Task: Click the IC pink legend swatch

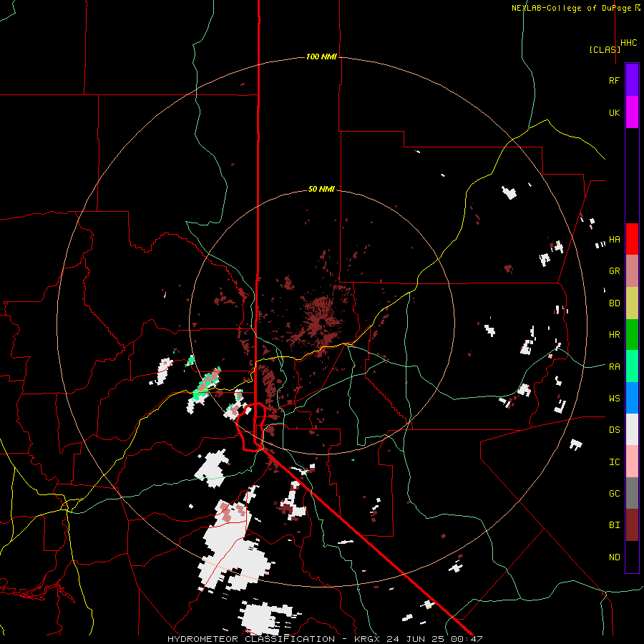Action: pyautogui.click(x=632, y=462)
